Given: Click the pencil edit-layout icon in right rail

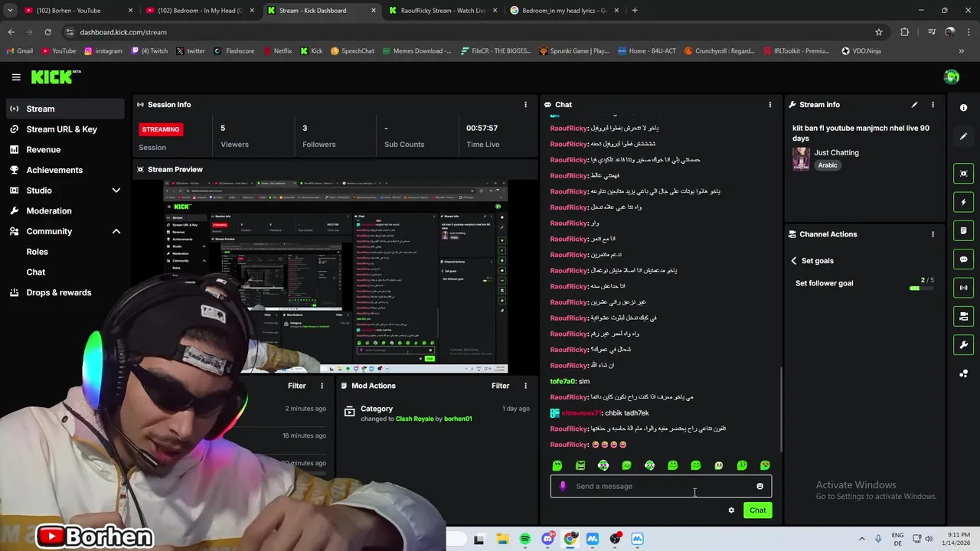Looking at the screenshot, I should (x=963, y=136).
